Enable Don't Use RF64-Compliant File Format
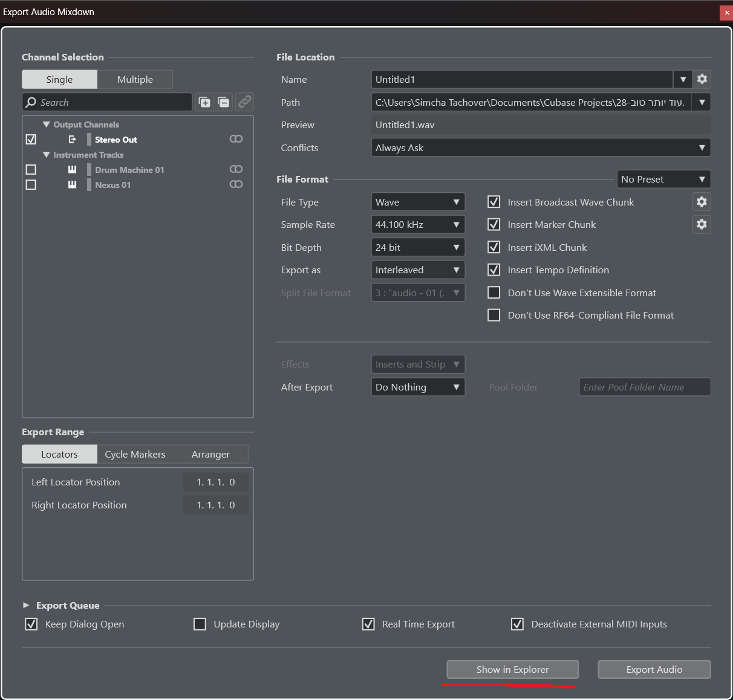 [x=494, y=315]
